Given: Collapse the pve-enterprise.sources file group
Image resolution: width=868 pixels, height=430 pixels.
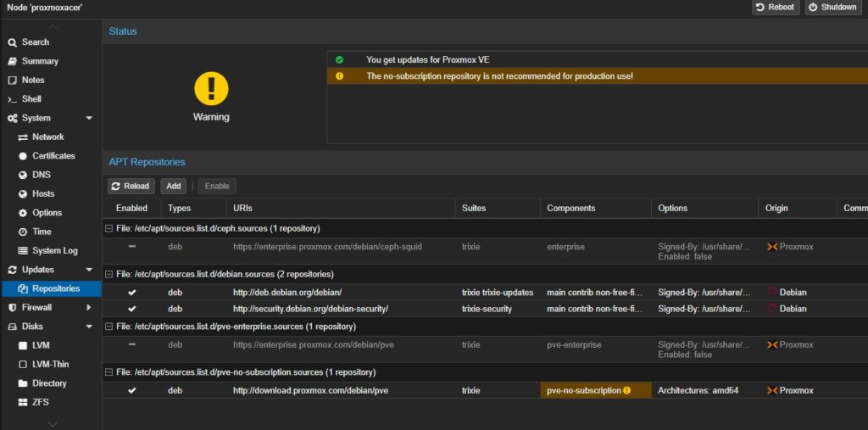Looking at the screenshot, I should (x=109, y=327).
